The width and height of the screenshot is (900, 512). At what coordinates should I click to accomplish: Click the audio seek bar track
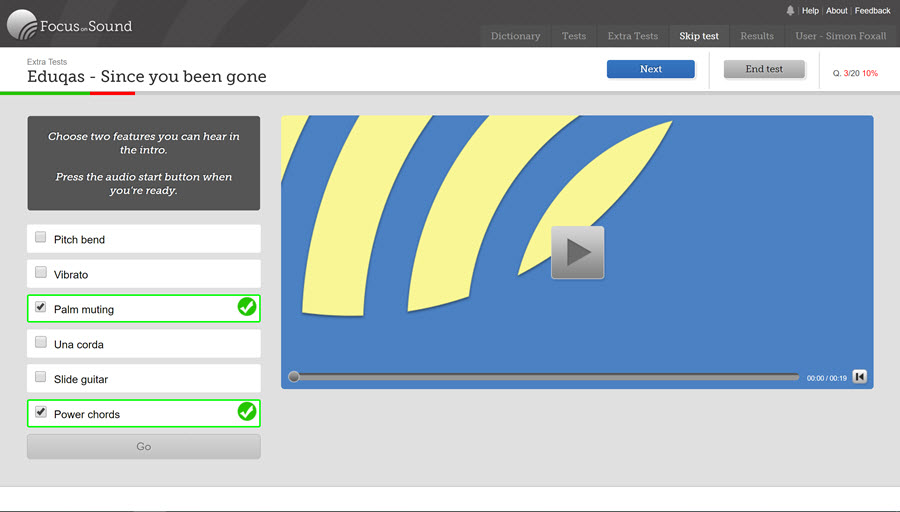pos(546,377)
